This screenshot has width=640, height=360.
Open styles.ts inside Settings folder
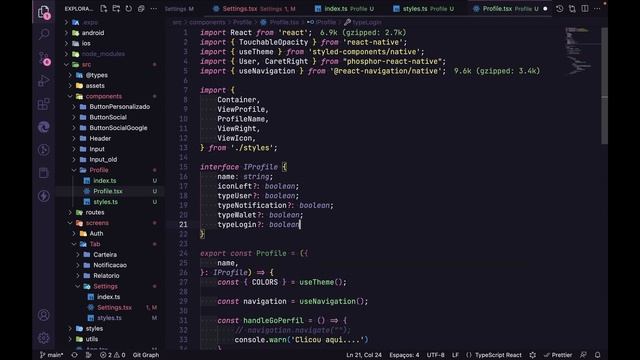click(109, 318)
